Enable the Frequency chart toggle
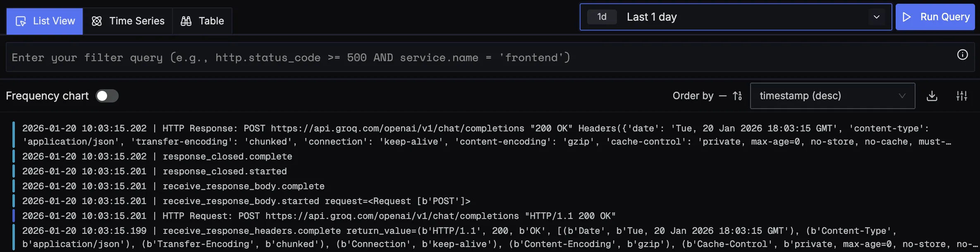The width and height of the screenshot is (980, 252). 107,96
